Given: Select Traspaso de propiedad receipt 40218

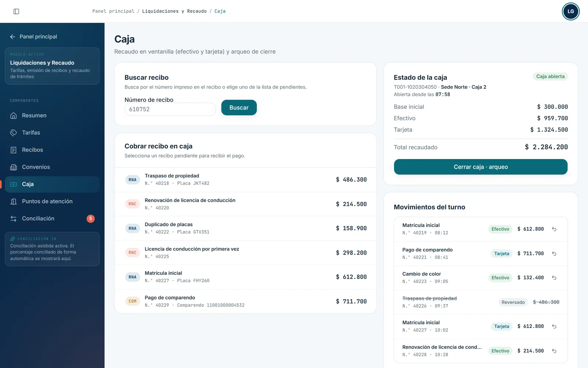Looking at the screenshot, I should point(245,180).
